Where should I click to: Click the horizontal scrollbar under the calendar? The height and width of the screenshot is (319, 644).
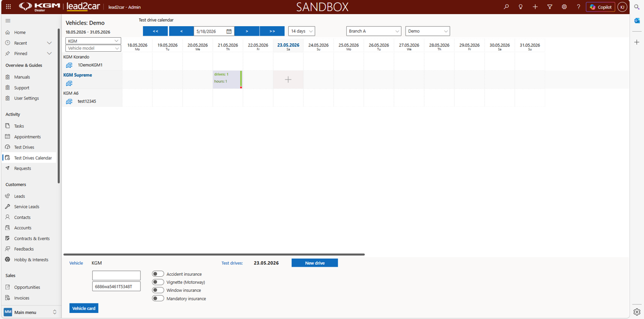tap(214, 255)
